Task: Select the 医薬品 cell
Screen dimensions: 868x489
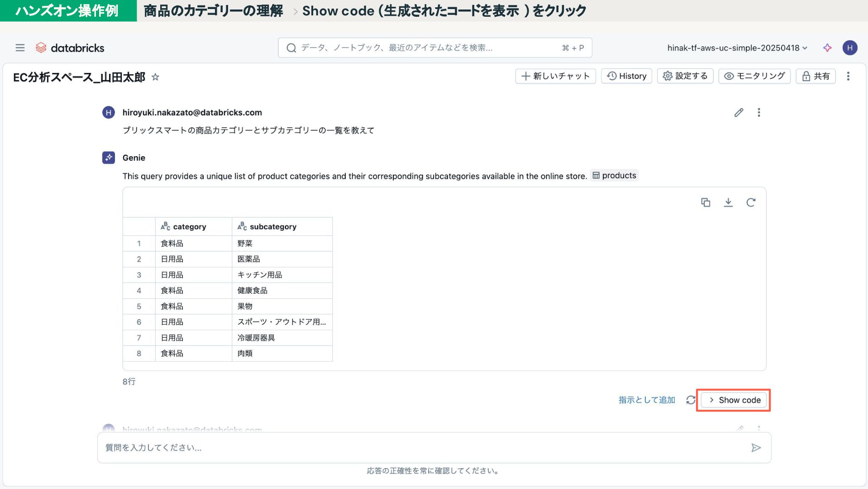Action: coord(282,259)
